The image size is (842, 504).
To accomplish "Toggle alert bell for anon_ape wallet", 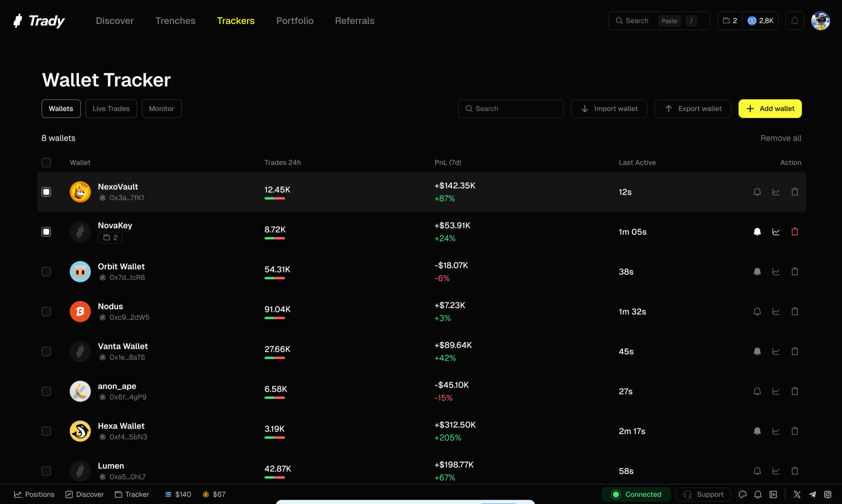I will [757, 391].
